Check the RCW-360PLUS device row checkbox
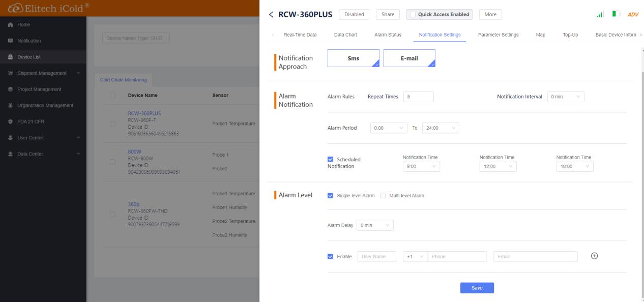Screen dimensions: 644x302 coord(112,123)
